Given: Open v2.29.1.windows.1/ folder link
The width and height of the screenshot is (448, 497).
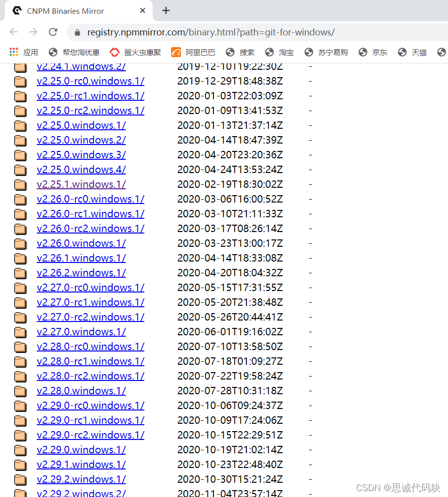Looking at the screenshot, I should click(x=81, y=465).
